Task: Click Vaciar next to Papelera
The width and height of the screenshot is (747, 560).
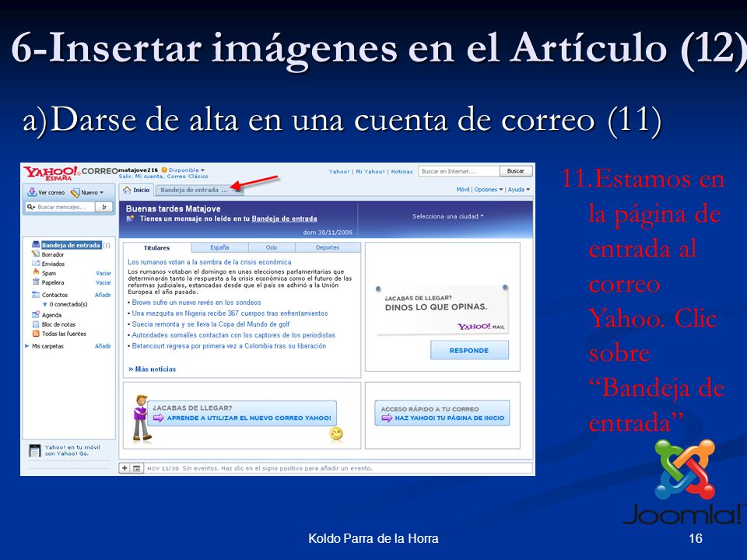Action: pyautogui.click(x=103, y=282)
